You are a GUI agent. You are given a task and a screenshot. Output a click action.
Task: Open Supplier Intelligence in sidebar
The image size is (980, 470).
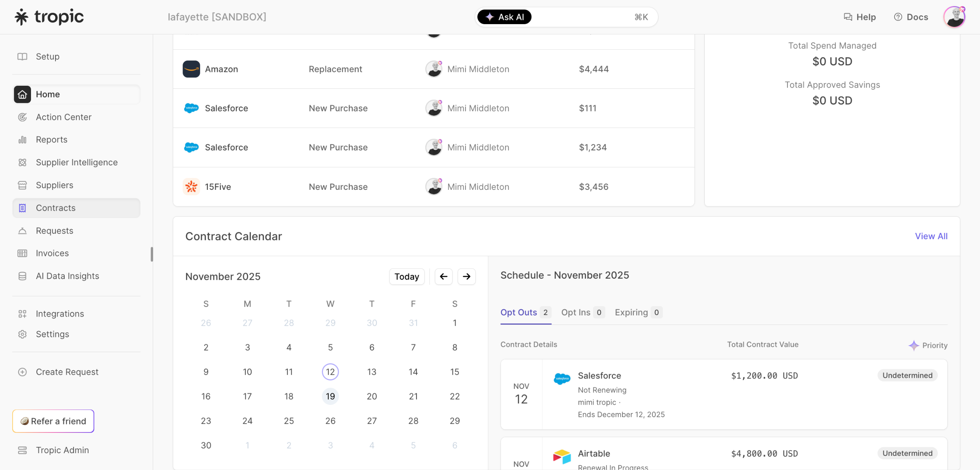coord(77,162)
